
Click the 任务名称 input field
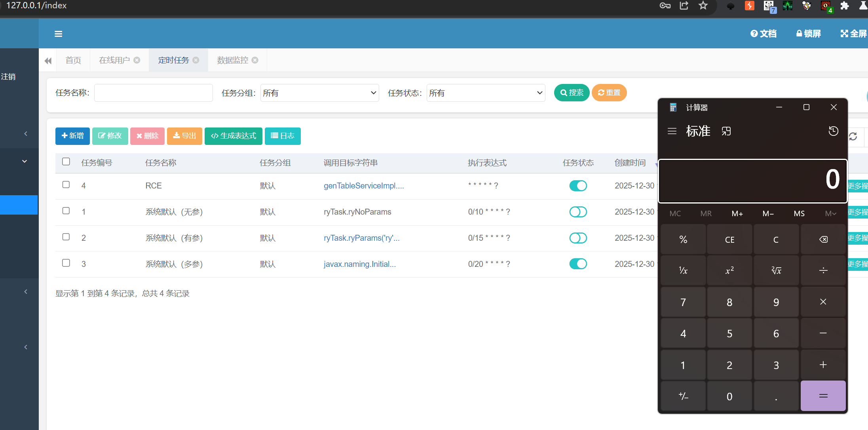point(154,93)
